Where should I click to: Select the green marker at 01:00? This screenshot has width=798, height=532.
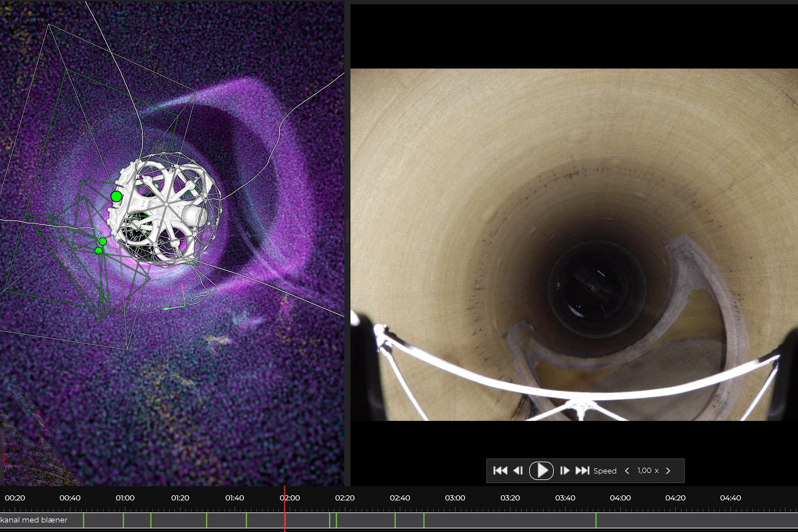tap(124, 520)
